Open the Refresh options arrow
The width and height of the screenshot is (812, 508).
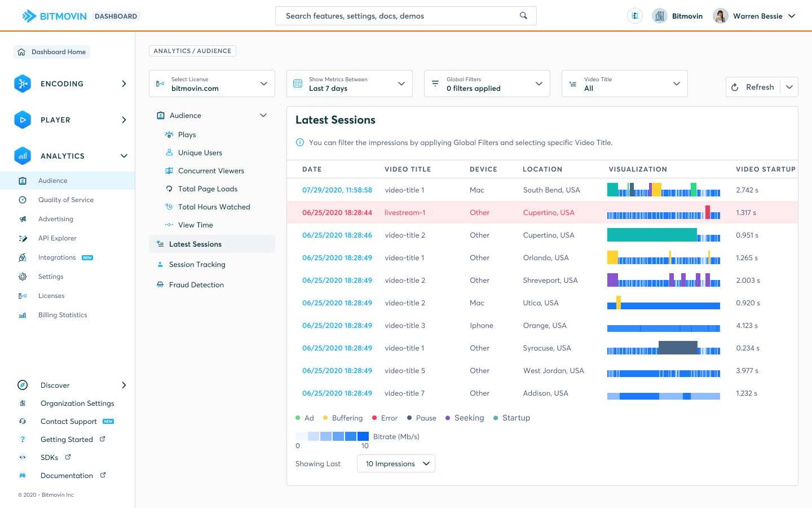[x=789, y=87]
